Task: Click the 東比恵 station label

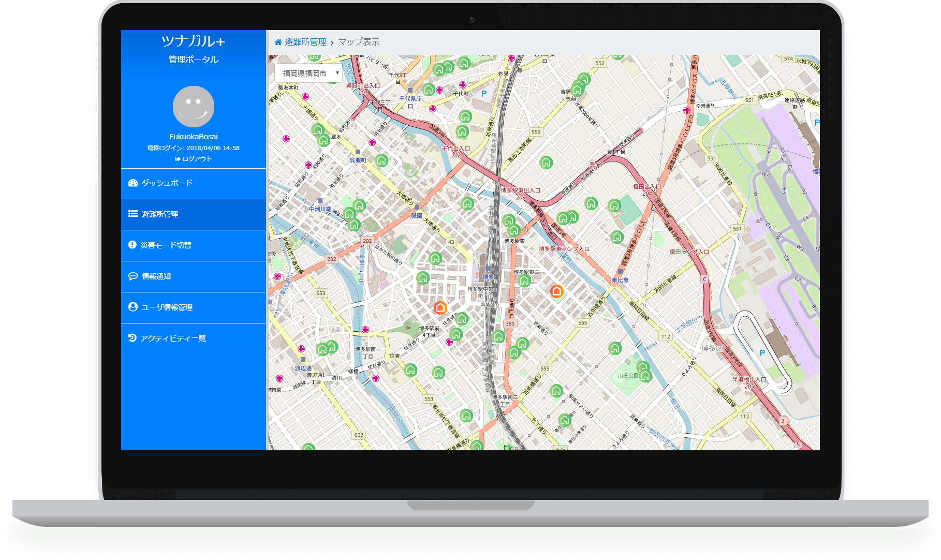Action: tap(620, 280)
